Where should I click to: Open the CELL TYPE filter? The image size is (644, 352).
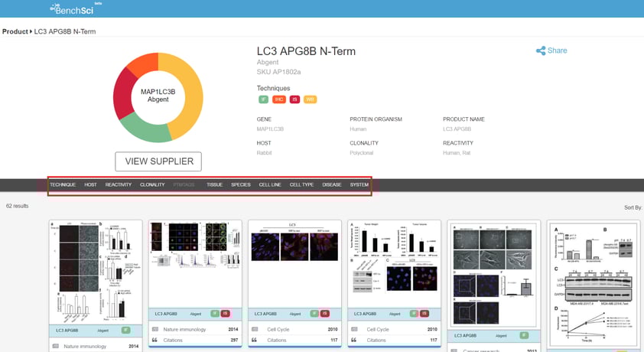pos(301,185)
